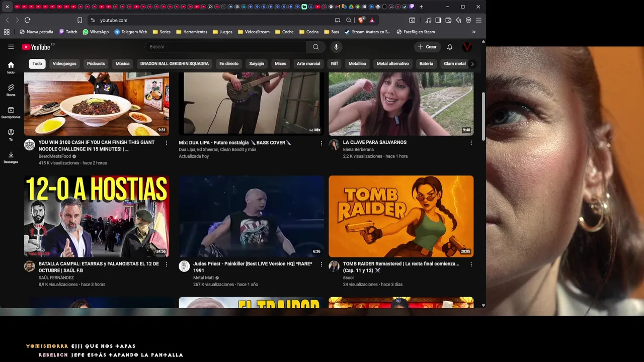
Task: Expand the VideosStream bookmarks folder
Action: click(254, 32)
